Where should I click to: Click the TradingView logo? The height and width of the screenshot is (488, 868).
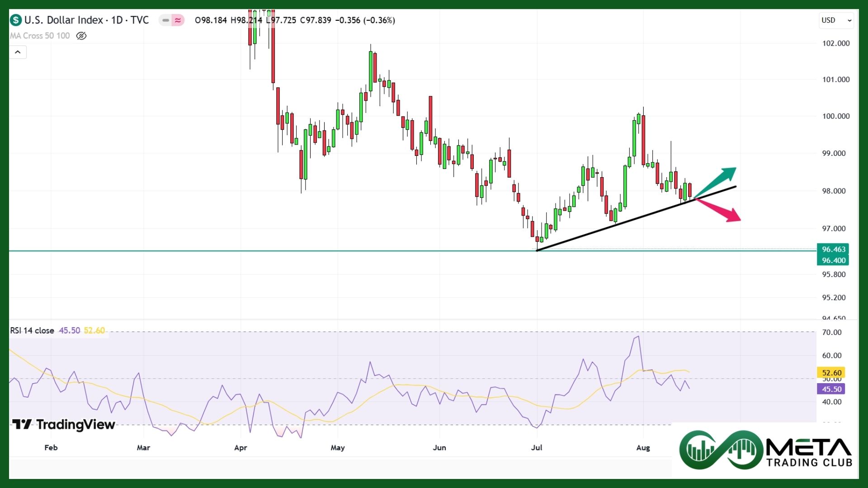pos(64,424)
